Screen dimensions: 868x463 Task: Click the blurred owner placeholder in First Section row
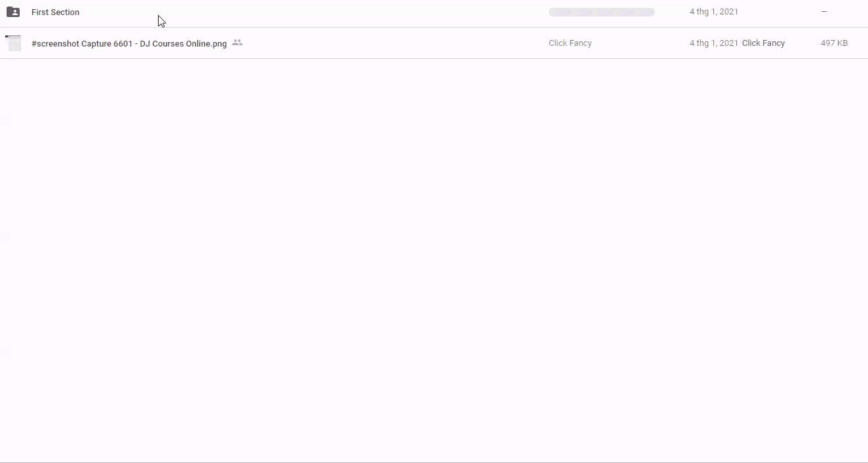click(x=601, y=12)
